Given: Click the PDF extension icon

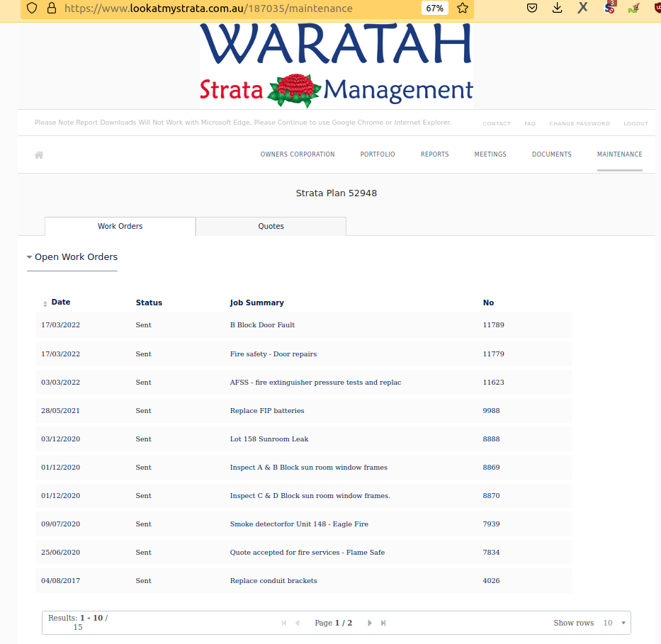Looking at the screenshot, I should click(x=633, y=8).
